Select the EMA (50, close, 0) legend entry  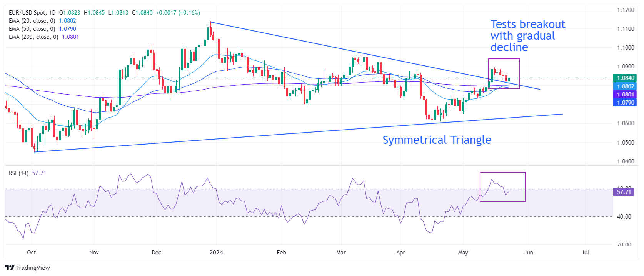click(32, 29)
